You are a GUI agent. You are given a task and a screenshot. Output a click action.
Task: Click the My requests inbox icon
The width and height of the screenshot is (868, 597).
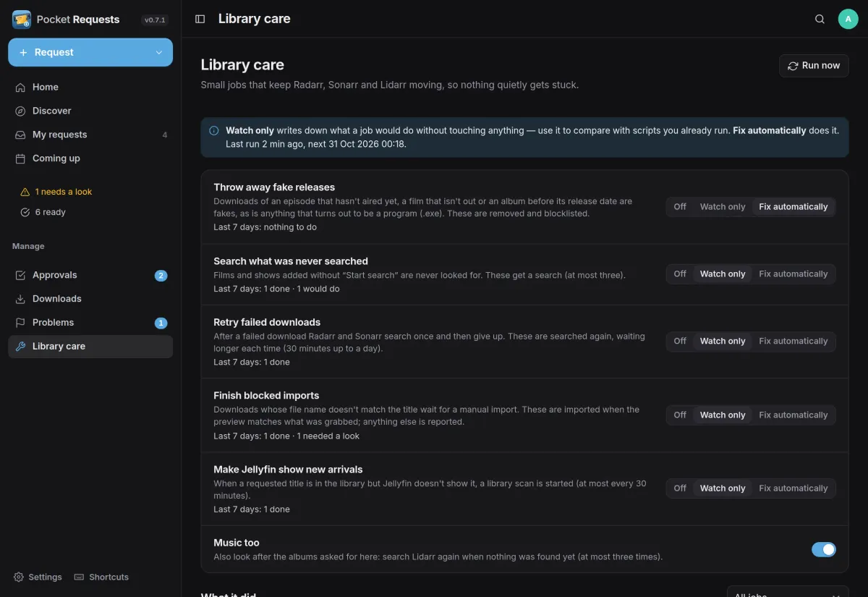coord(20,135)
